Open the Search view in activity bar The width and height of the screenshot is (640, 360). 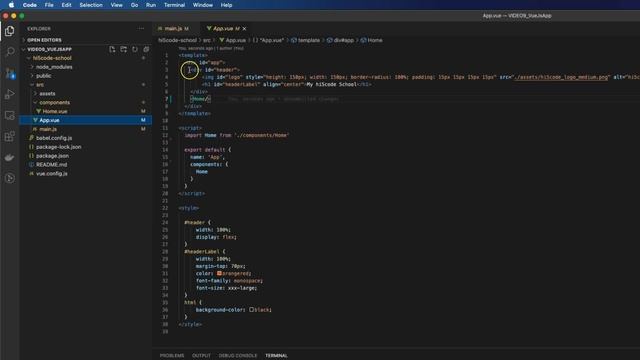click(10, 52)
